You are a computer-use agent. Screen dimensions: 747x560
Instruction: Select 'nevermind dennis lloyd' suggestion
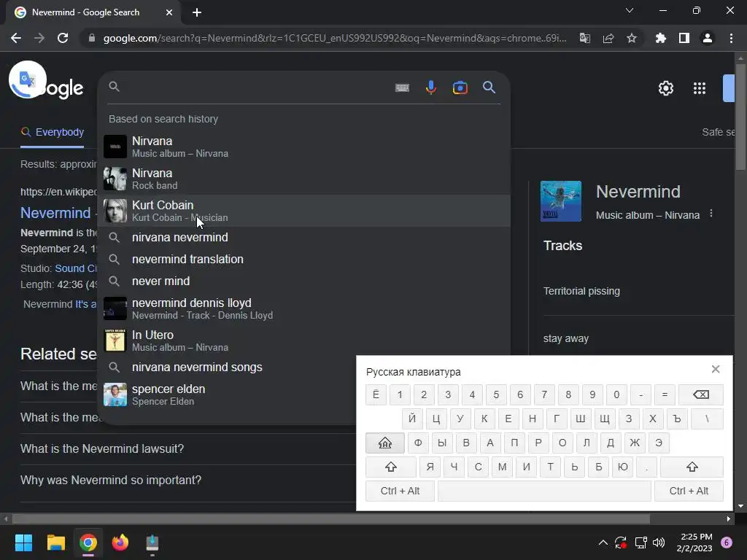pos(304,308)
